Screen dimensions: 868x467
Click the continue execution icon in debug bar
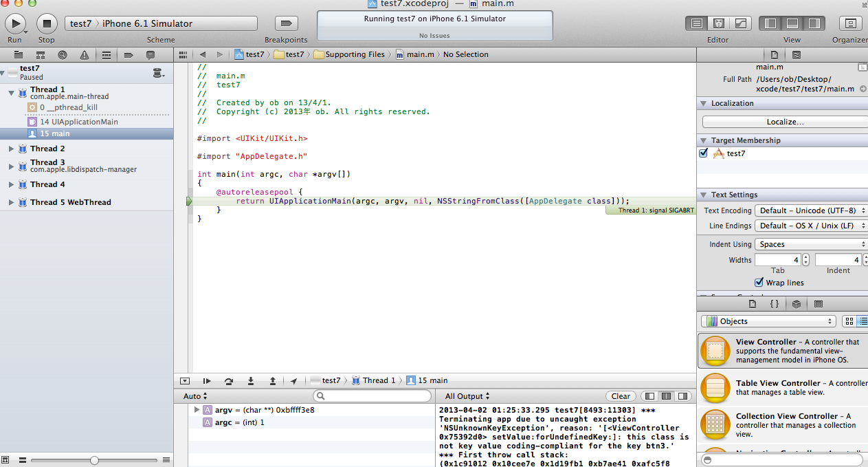(208, 380)
